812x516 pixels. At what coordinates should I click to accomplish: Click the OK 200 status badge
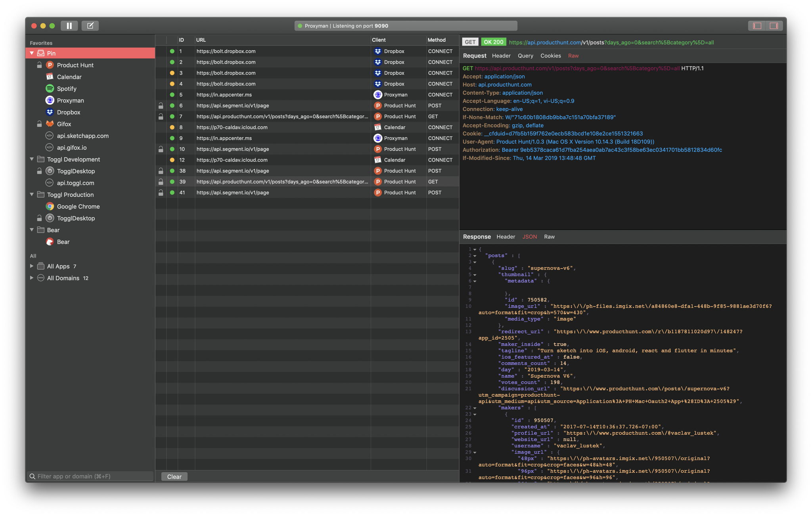pyautogui.click(x=493, y=42)
